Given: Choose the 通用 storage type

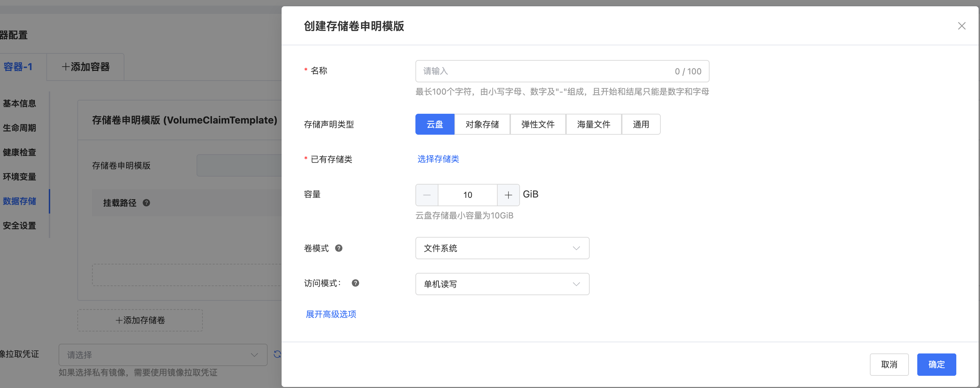Looking at the screenshot, I should (641, 125).
